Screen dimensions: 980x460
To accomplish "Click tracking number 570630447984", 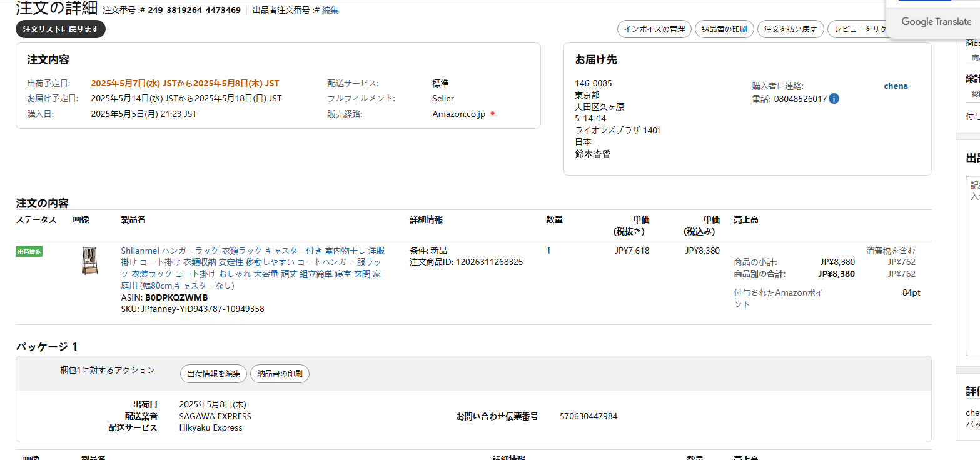I will click(588, 416).
